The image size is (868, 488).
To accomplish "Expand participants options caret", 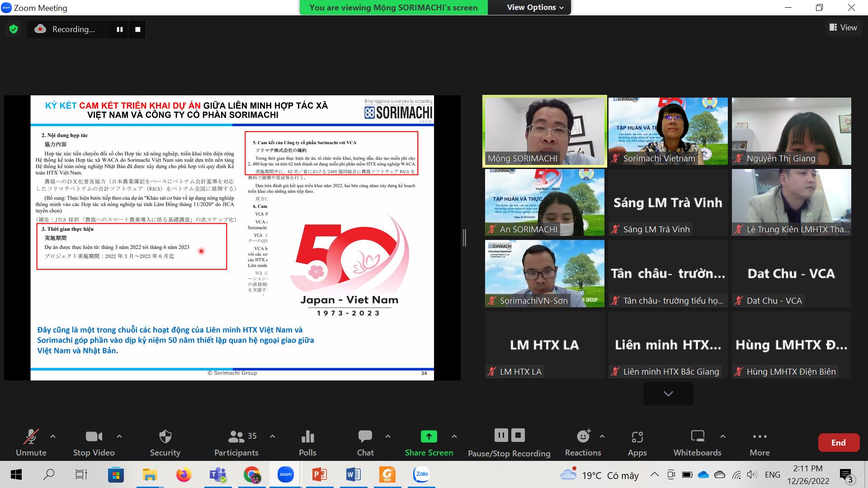I will pyautogui.click(x=273, y=436).
